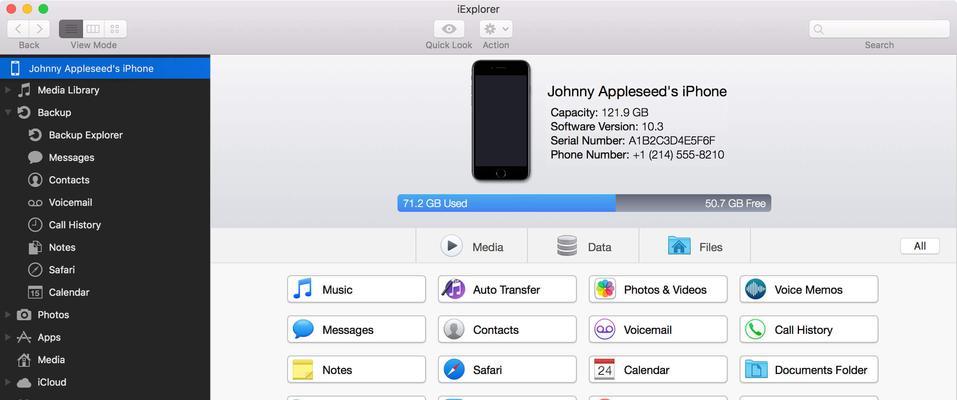Open Contacts icon in sidebar
The height and width of the screenshot is (400, 957).
click(35, 180)
